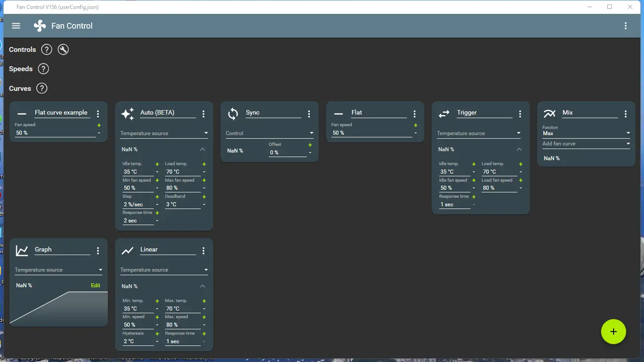Open the three-dot menu on Sync card

(309, 114)
